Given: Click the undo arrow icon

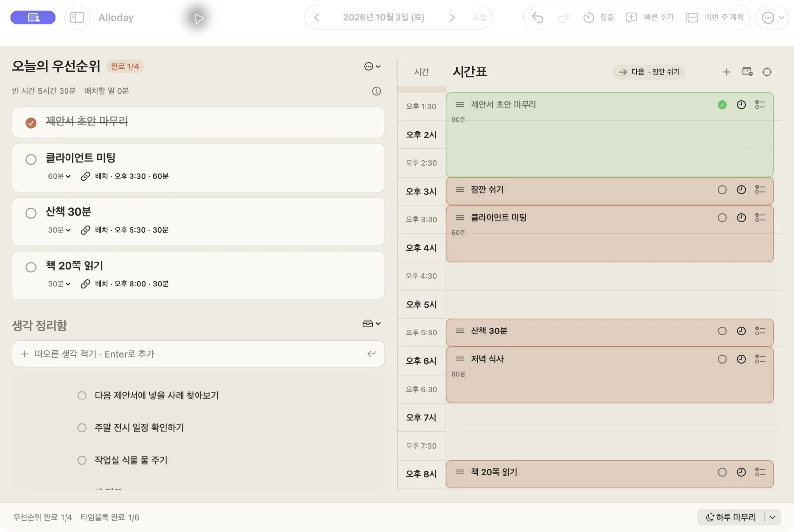Looking at the screenshot, I should 537,18.
